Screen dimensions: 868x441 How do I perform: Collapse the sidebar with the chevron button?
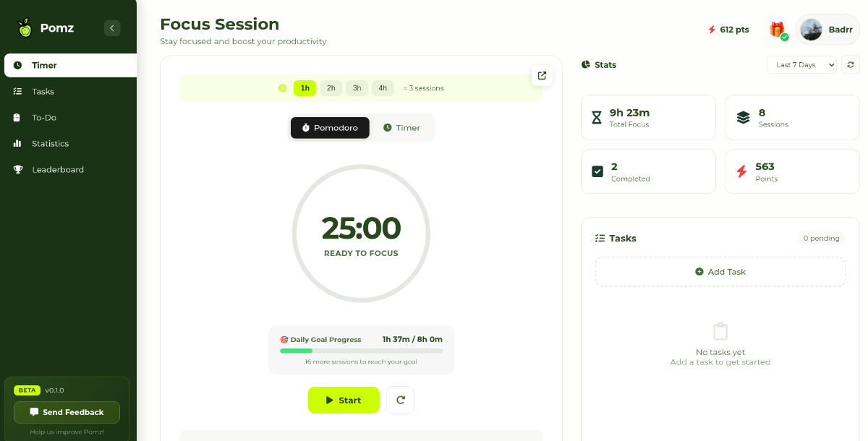coord(112,28)
